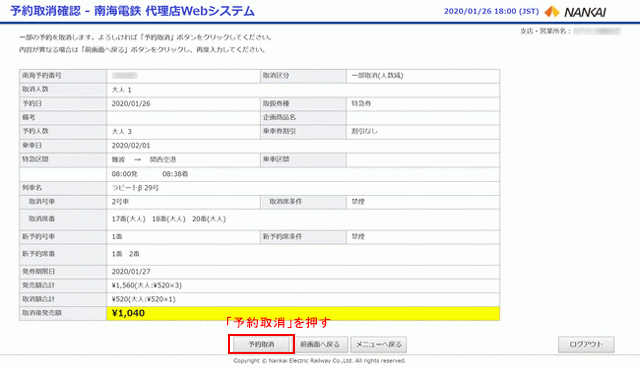This screenshot has width=640, height=370.
Task: Select 禁煙 in the 新予約席条件 row
Action: pos(358,237)
